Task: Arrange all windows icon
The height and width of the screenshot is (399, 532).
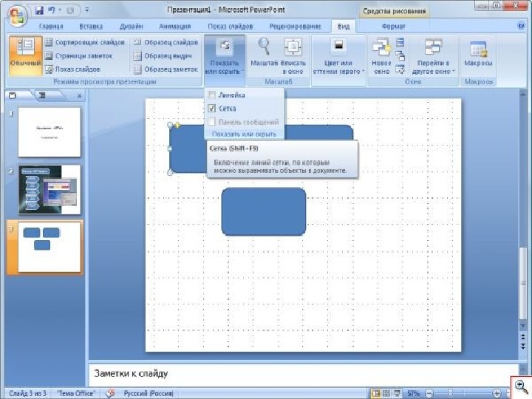Action: 400,43
